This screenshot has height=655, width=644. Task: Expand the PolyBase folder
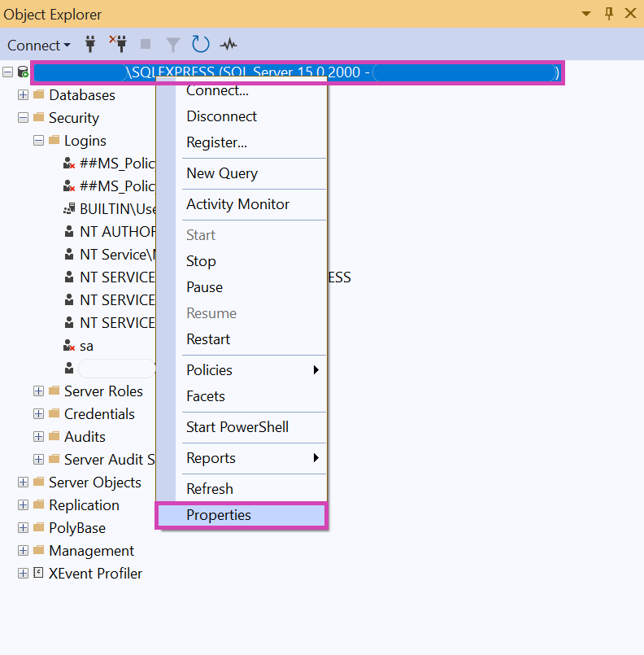(23, 527)
